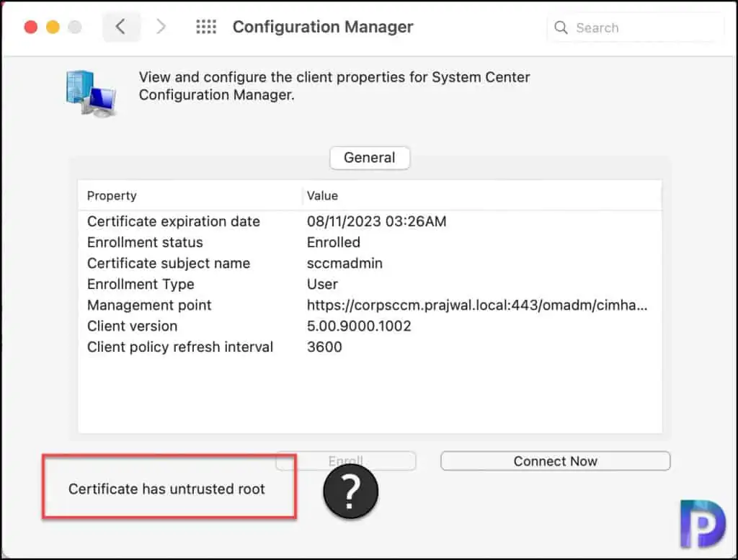Click the value 08/11/2023 03:26AM
Screen dimensions: 738x560
pos(376,221)
